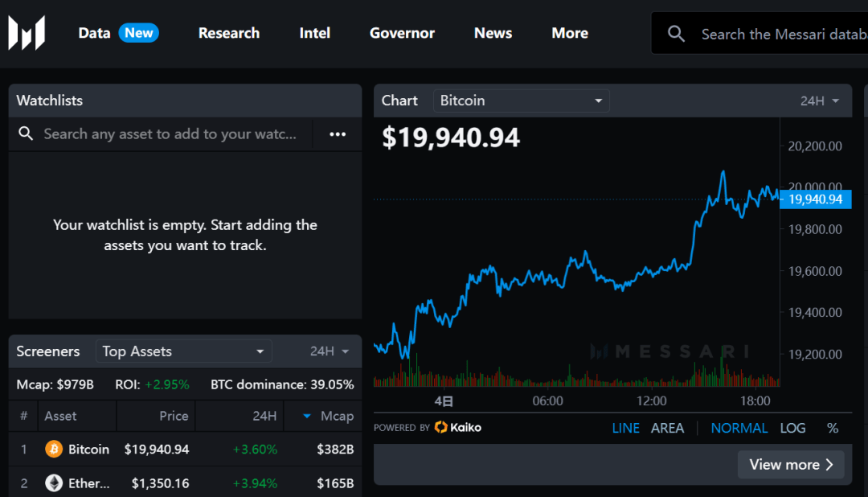The image size is (868, 497).
Task: Click the New badge next to Data
Action: [138, 33]
